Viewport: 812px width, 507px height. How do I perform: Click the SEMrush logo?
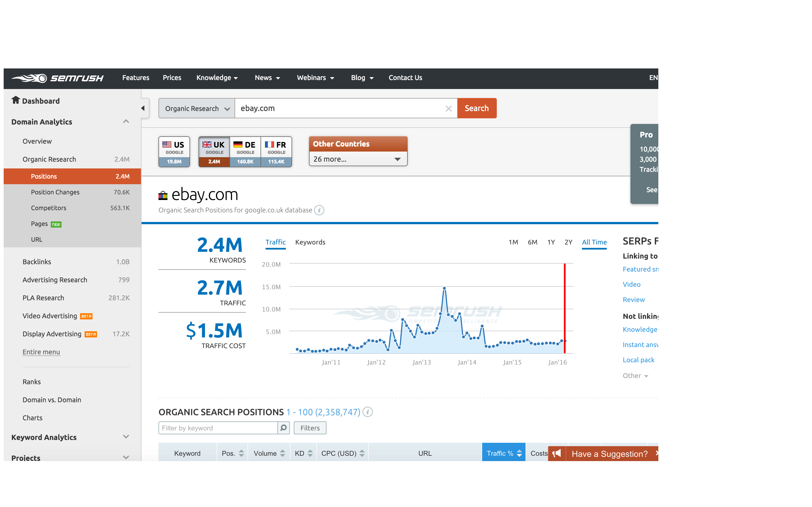pos(58,78)
